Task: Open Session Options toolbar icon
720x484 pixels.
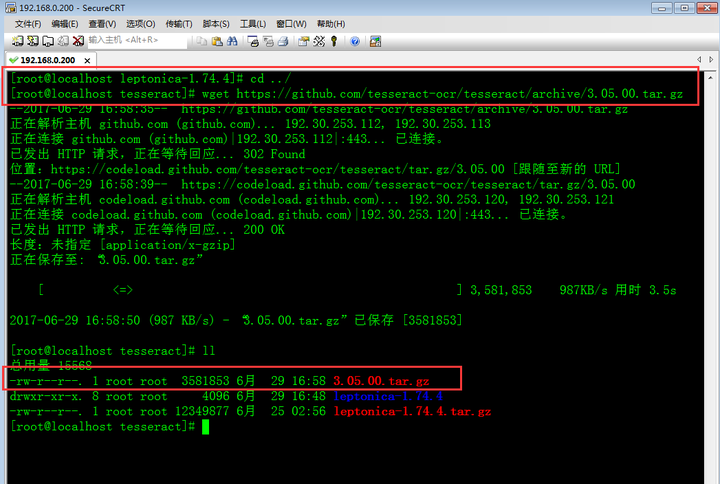Action: tap(304, 41)
